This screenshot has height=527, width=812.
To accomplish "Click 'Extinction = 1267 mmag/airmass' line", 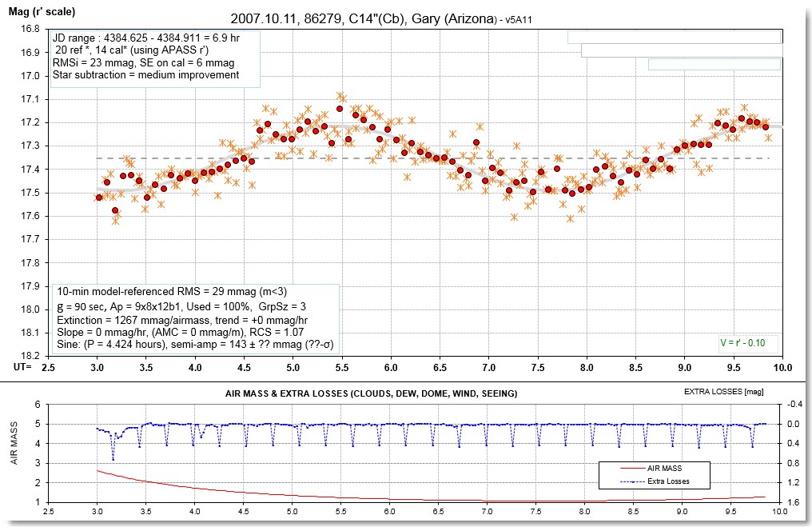I will 182,320.
